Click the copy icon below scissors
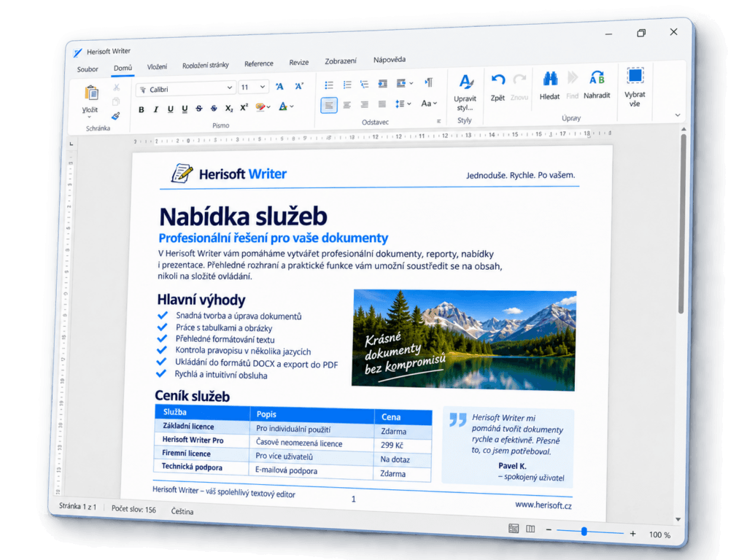747x560 pixels. coord(116,101)
